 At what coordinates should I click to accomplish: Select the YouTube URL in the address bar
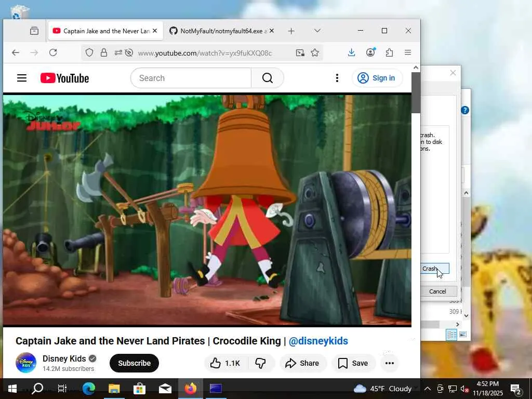tap(205, 53)
